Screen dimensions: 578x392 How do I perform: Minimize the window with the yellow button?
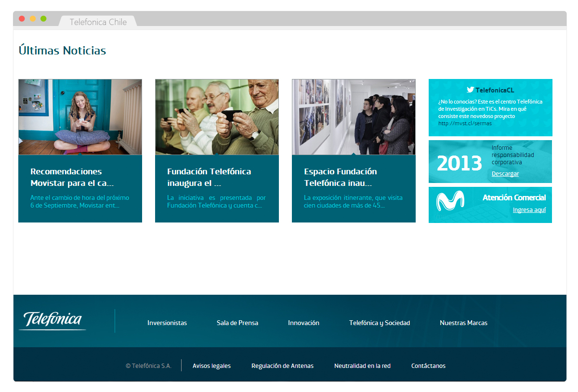(x=33, y=19)
